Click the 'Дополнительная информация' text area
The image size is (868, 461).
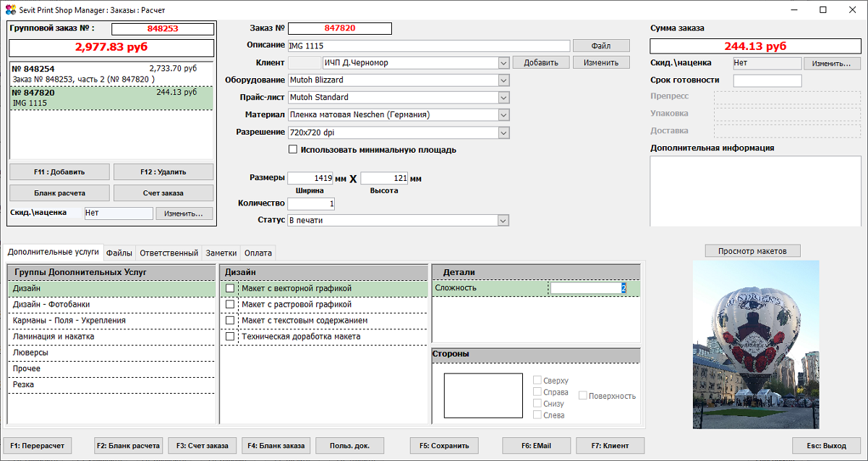(756, 191)
